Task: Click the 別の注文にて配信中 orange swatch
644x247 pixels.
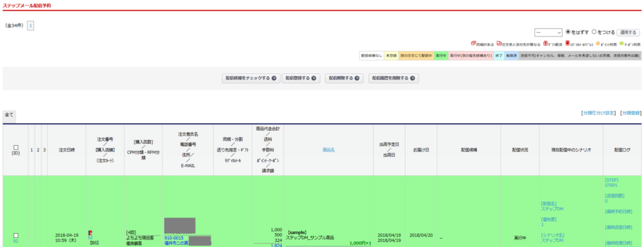Action: point(416,56)
